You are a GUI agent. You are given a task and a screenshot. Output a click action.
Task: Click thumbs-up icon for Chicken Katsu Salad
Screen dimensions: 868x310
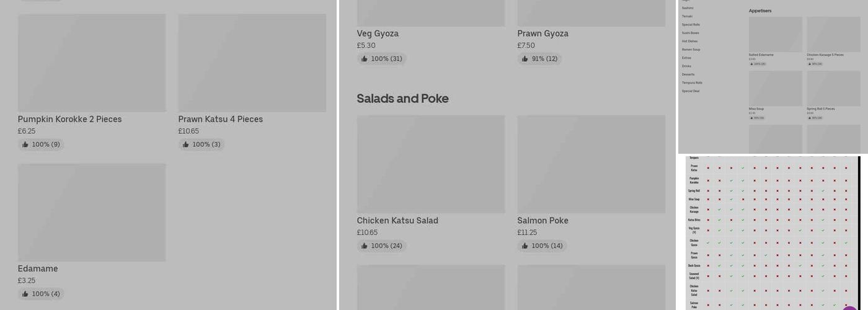pos(364,246)
